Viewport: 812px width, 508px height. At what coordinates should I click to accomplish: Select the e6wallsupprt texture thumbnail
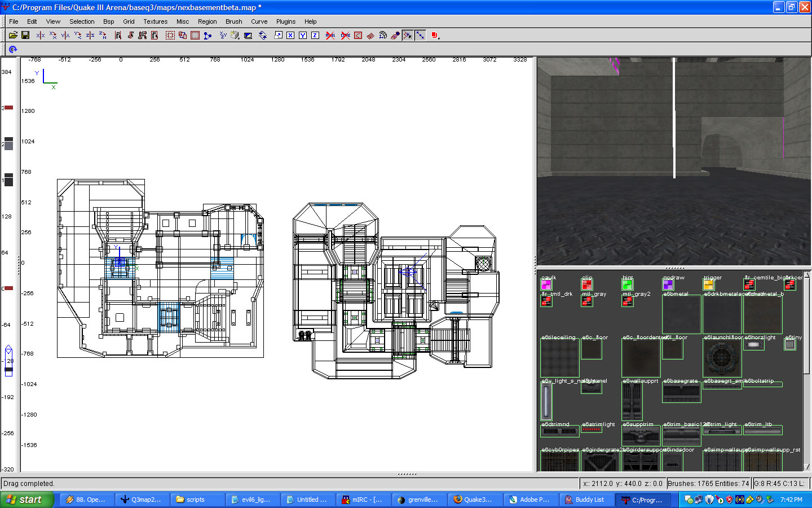pos(632,401)
